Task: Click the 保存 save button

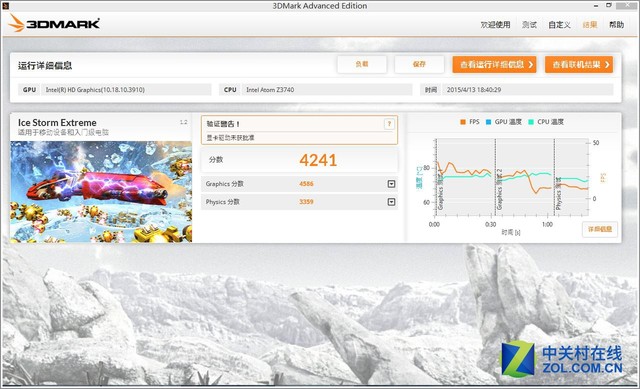Action: click(x=419, y=64)
